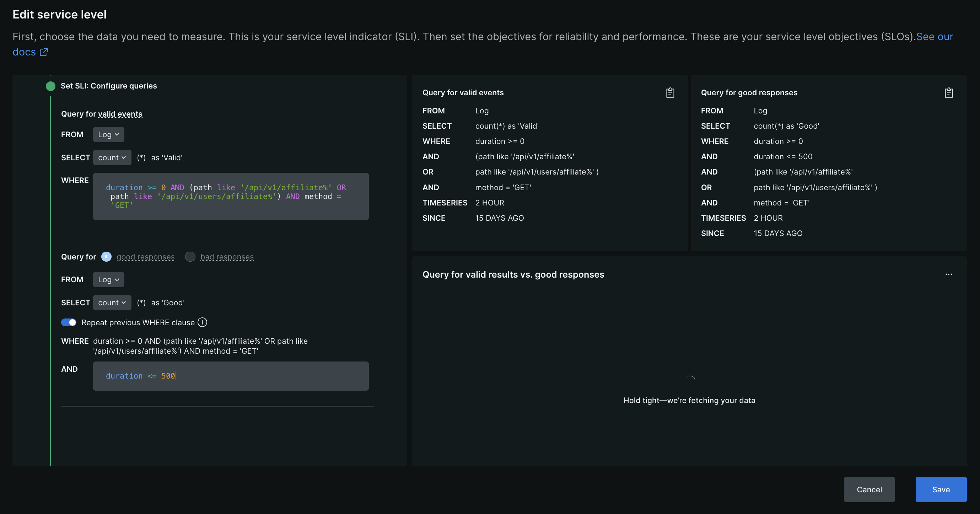Click inside the duration <= 500 editor
The height and width of the screenshot is (514, 980).
click(231, 376)
